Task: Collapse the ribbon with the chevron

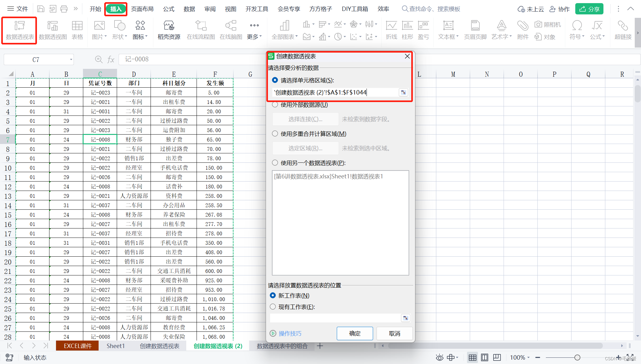Action: tap(631, 9)
